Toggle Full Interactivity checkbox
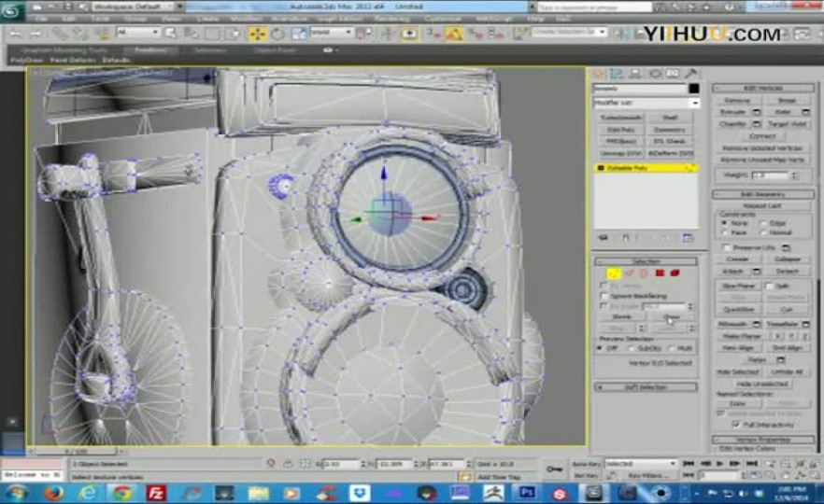824x504 pixels. (x=736, y=424)
